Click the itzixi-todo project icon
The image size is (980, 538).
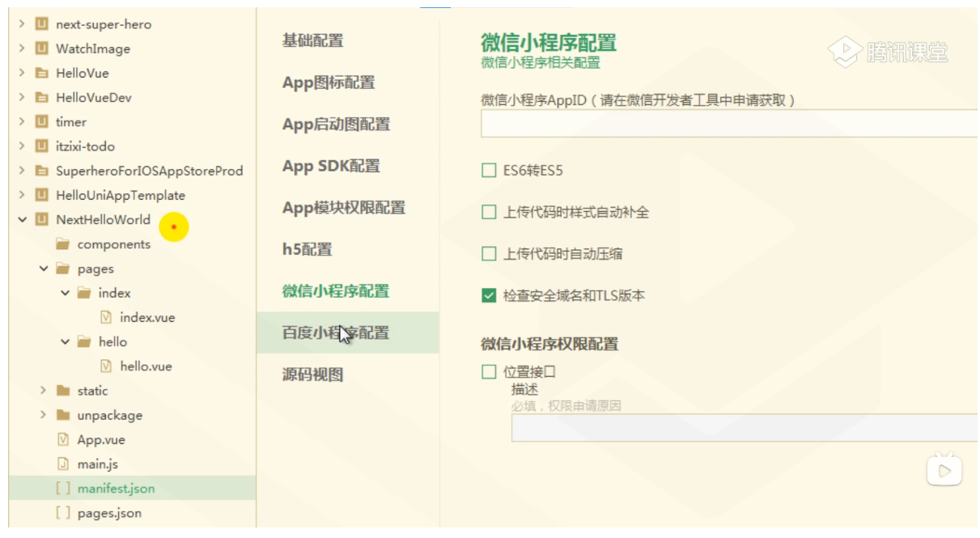coord(42,146)
